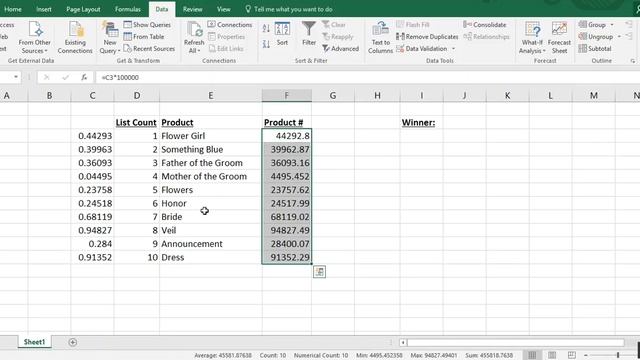This screenshot has width=640, height=360.
Task: Select the Something Blue cell
Action: [211, 149]
